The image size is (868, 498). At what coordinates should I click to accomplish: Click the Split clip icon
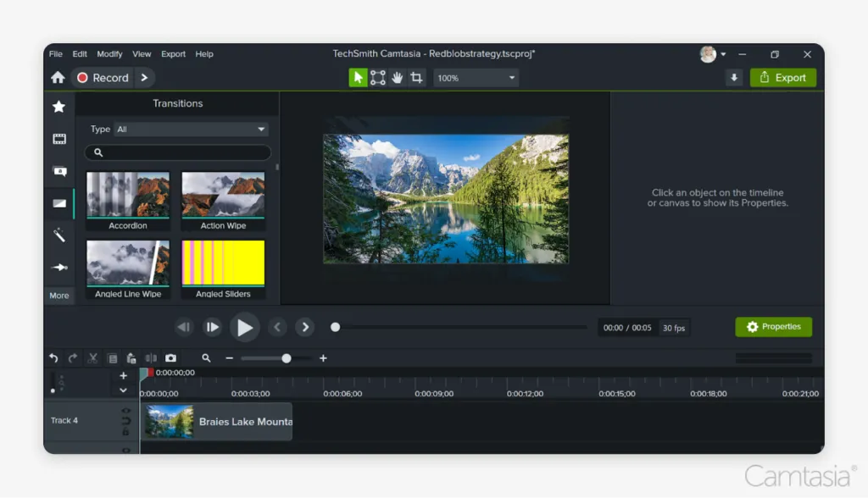click(151, 358)
